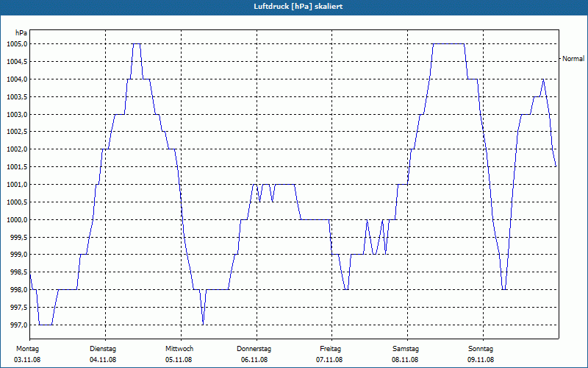Click the 997,5 y-axis value
The height and width of the screenshot is (368, 588).
pos(18,308)
